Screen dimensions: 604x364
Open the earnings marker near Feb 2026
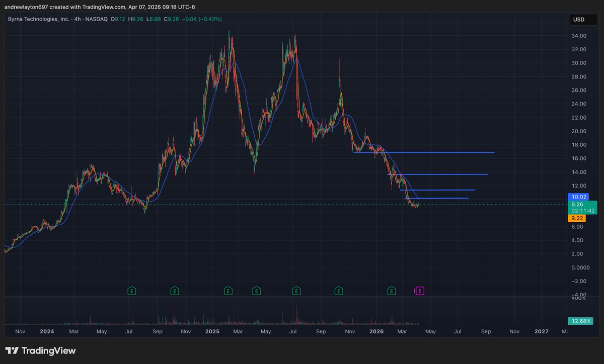[391, 291]
